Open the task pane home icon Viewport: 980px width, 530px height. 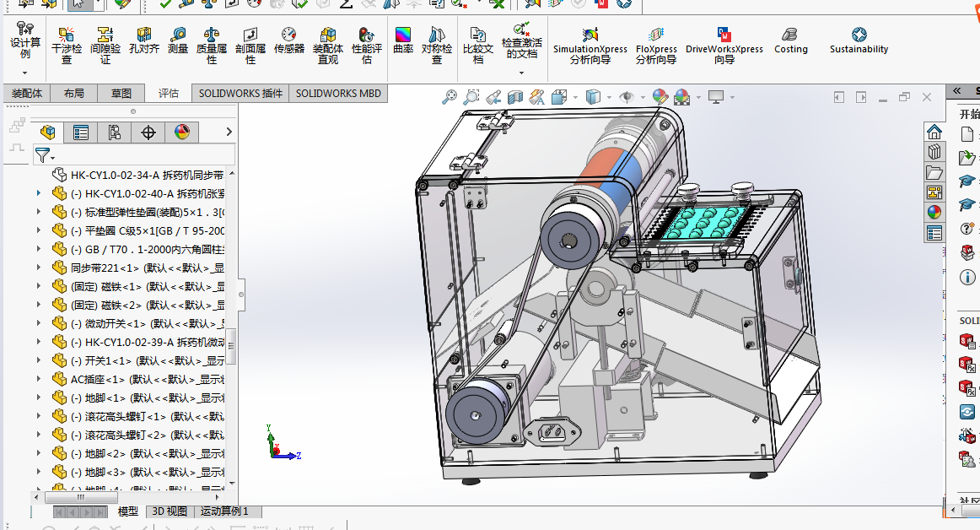click(934, 132)
